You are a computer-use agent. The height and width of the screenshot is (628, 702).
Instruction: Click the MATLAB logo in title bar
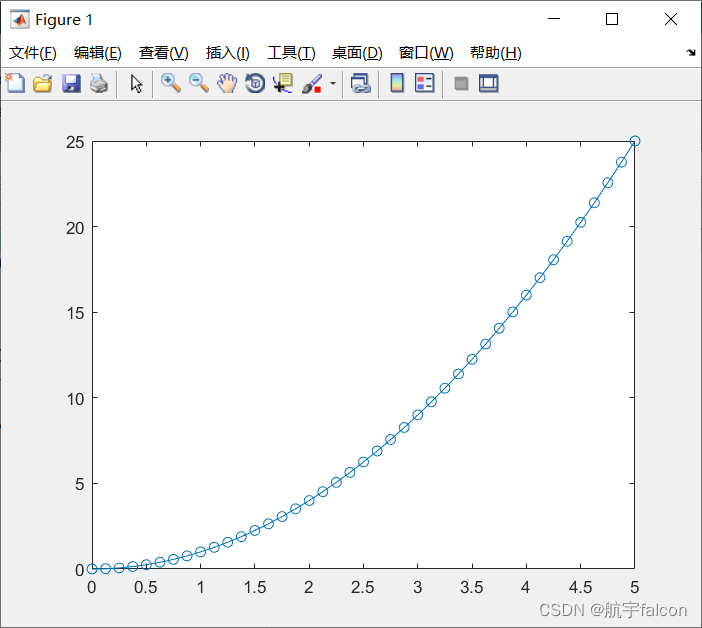pyautogui.click(x=20, y=19)
